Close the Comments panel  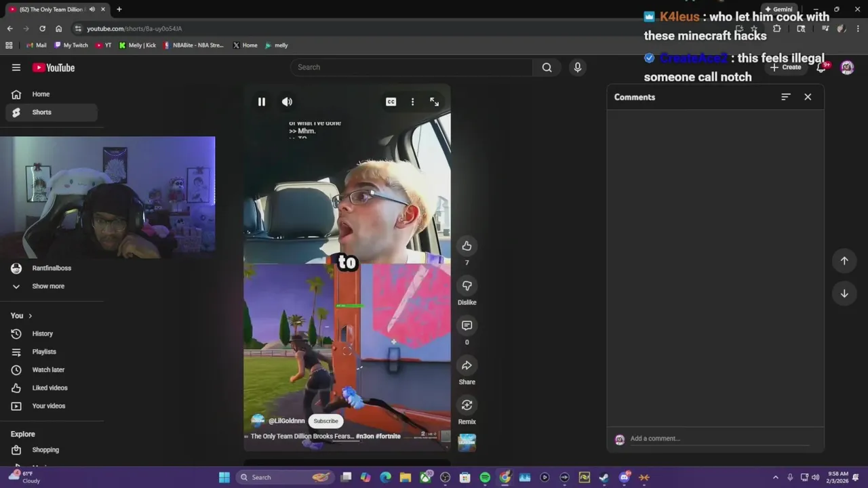(x=808, y=97)
